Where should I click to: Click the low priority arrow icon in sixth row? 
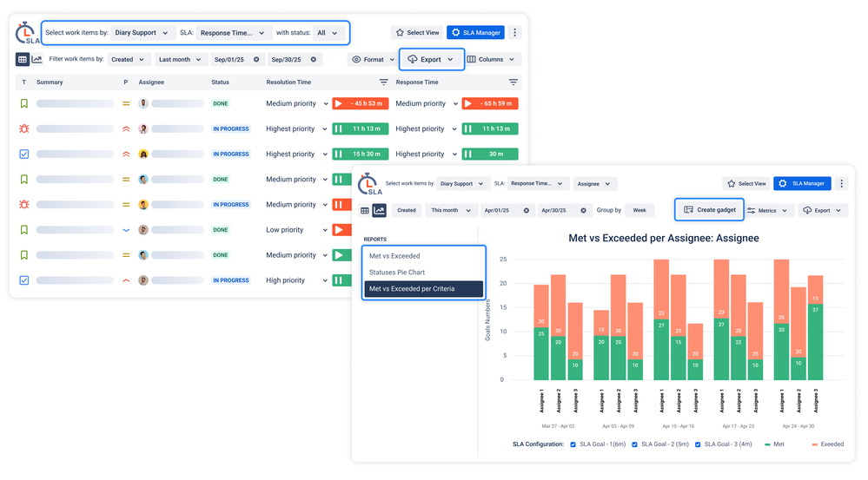coord(126,230)
